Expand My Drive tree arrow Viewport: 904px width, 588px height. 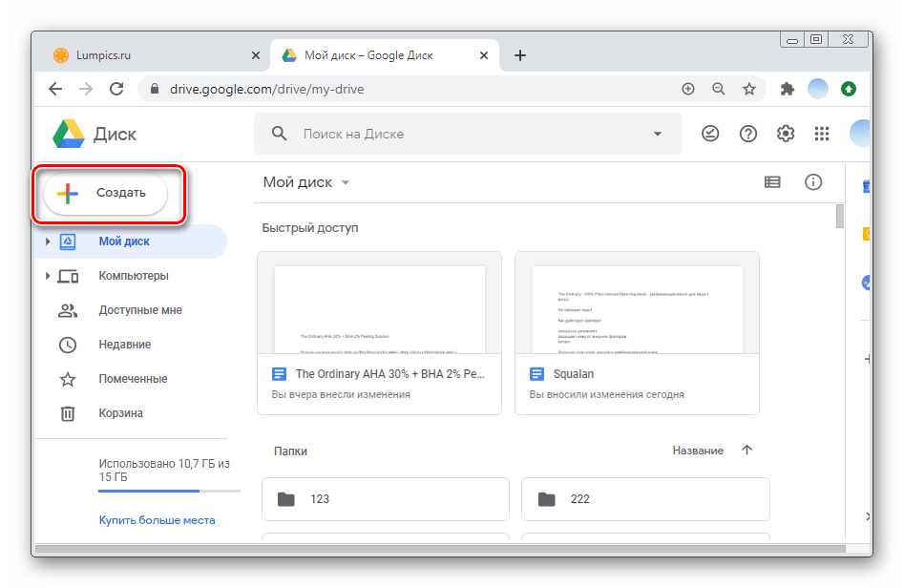click(x=48, y=242)
